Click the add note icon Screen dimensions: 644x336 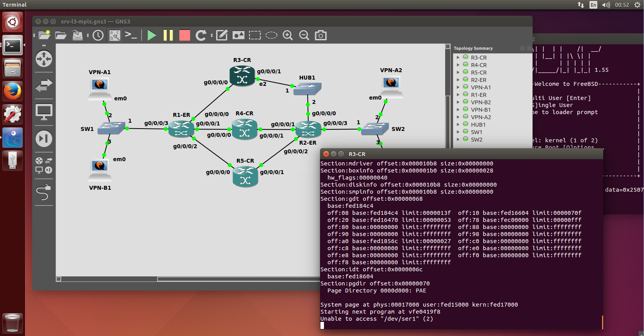[x=222, y=35]
